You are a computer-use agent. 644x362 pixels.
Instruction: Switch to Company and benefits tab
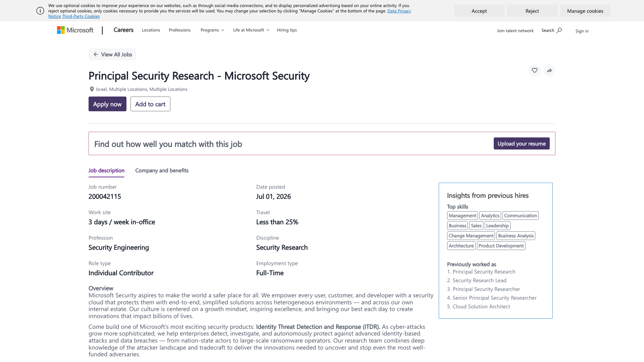coord(162,170)
